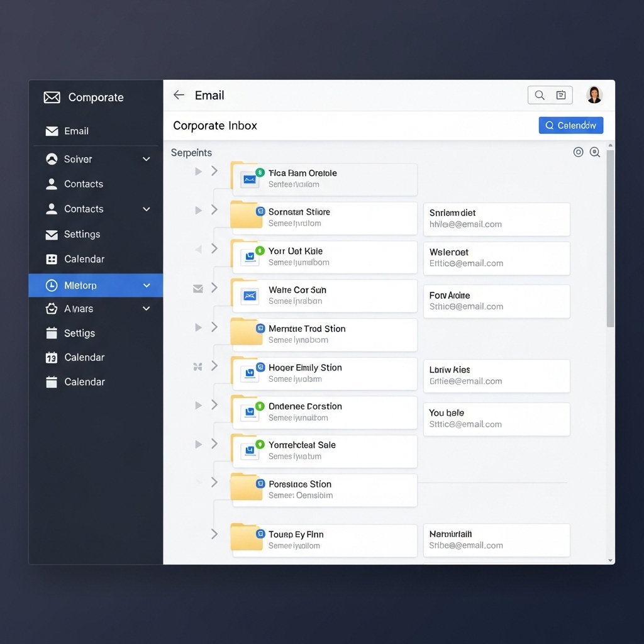Click the Corporate envelope logo icon

[52, 97]
